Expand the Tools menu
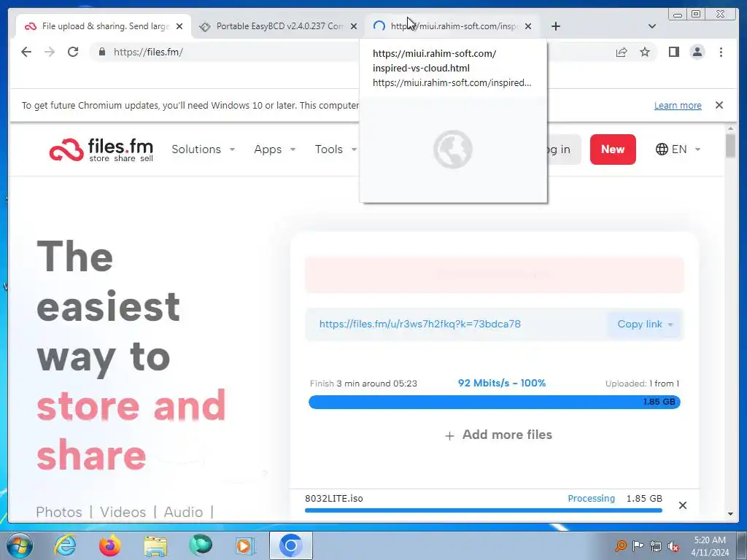The image size is (747, 560). (x=336, y=149)
